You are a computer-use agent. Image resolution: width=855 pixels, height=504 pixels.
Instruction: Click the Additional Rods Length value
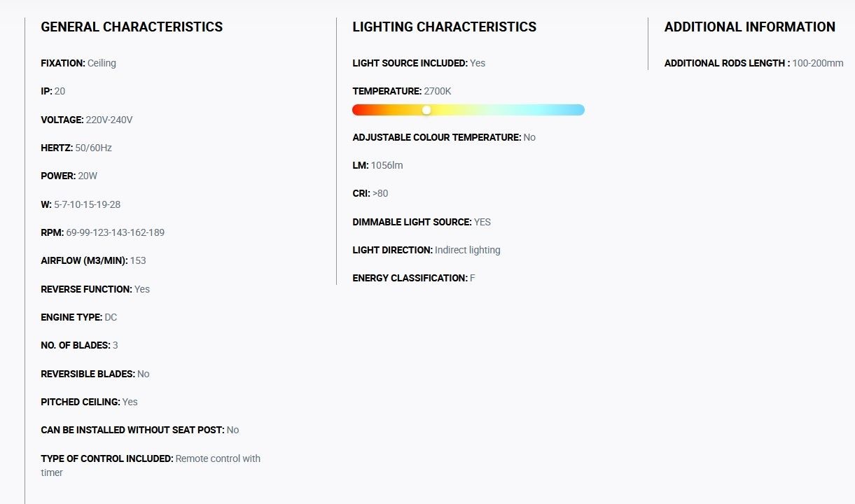pos(817,63)
